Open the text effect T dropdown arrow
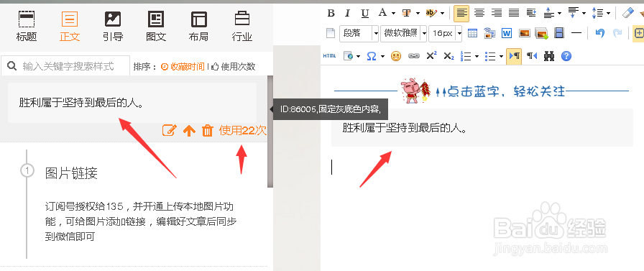This screenshot has width=644, height=271. click(x=418, y=13)
